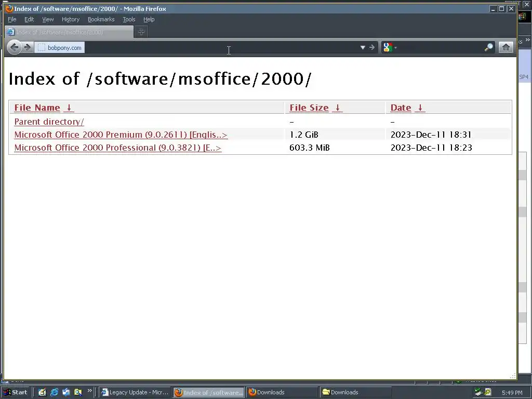Go forward with the Forward arrow button
This screenshot has width=532, height=399.
[x=28, y=47]
